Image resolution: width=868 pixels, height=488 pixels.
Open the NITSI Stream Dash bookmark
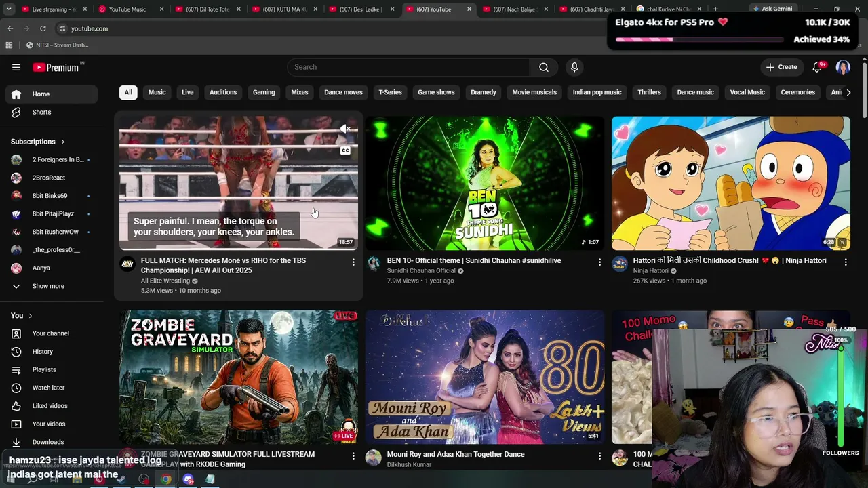pyautogui.click(x=58, y=45)
